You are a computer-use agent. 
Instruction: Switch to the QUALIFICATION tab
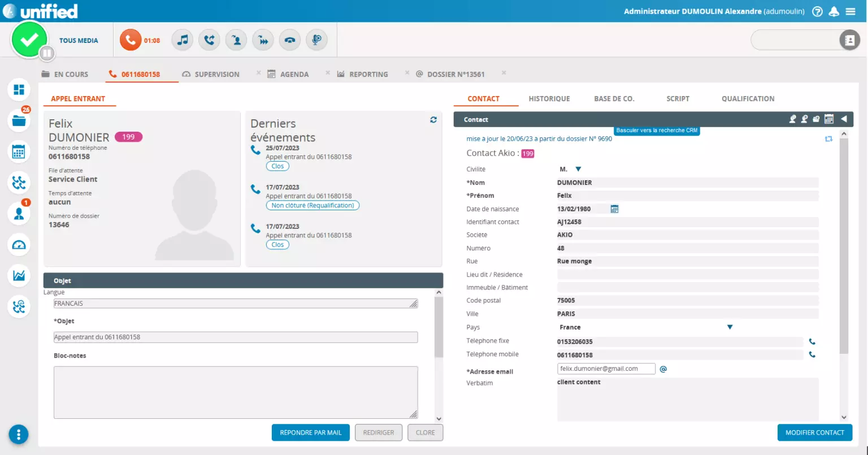tap(748, 99)
